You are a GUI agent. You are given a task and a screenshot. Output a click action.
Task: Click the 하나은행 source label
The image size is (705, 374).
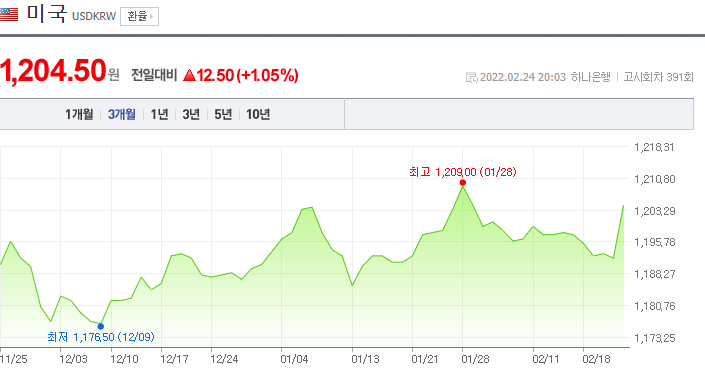591,77
